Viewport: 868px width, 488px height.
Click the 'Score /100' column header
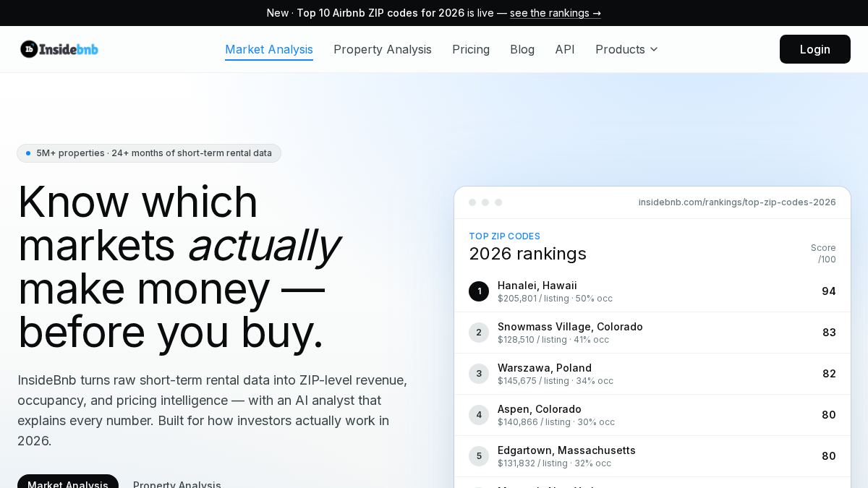[x=823, y=254]
